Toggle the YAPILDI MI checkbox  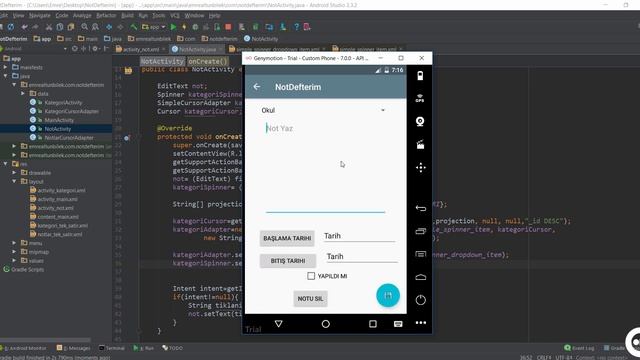(x=311, y=276)
